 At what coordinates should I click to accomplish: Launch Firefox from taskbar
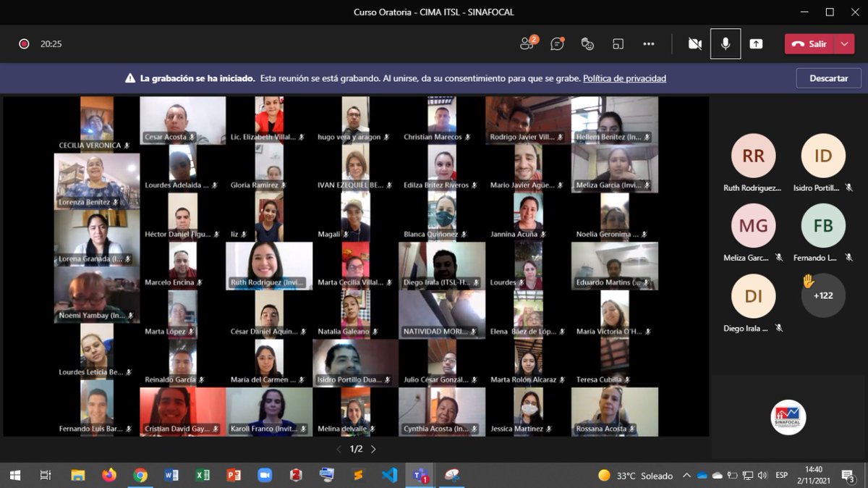click(109, 475)
